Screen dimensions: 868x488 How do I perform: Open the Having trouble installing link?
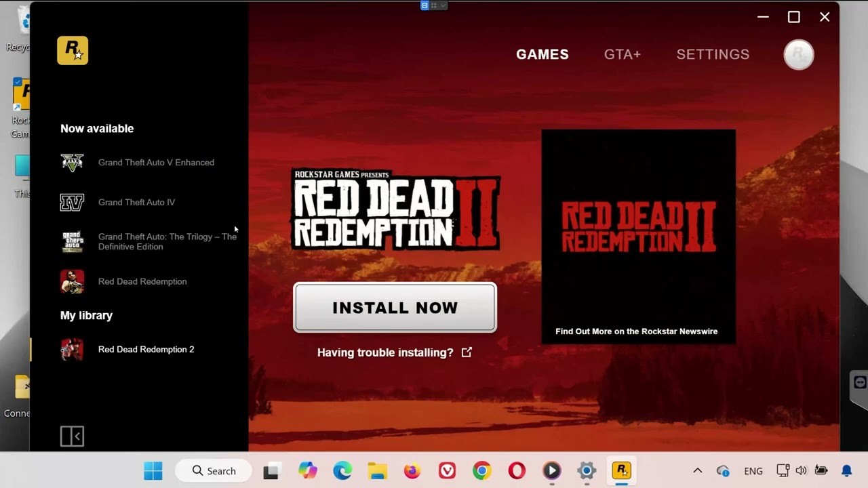pyautogui.click(x=385, y=352)
